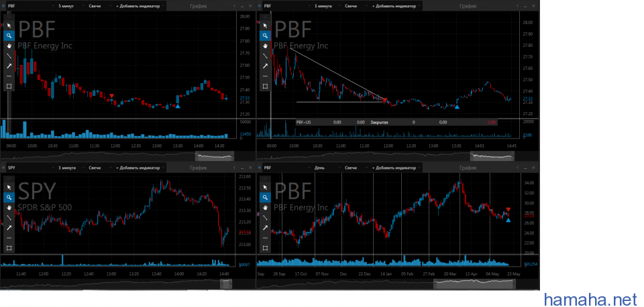This screenshot has height=307, width=644.
Task: Click 'График' title tab of PBF daily chart
Action: 468,168
